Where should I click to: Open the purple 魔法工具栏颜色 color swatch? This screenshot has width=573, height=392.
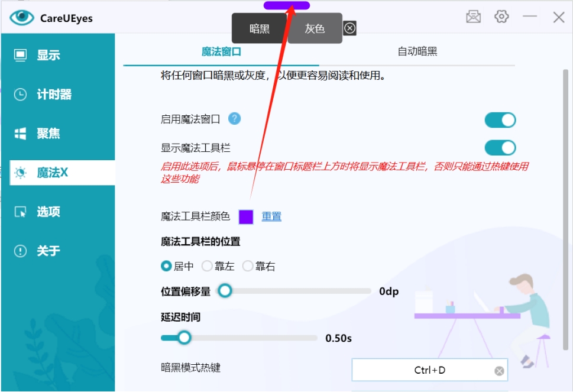pos(246,216)
